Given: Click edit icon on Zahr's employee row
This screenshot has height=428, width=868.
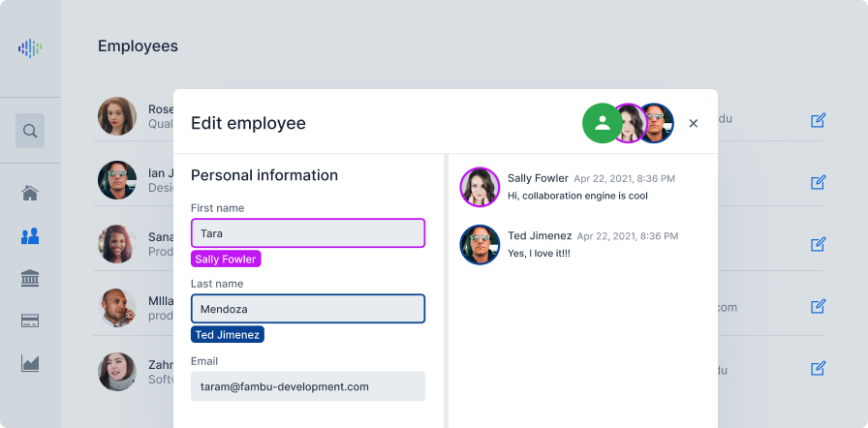Looking at the screenshot, I should (819, 368).
